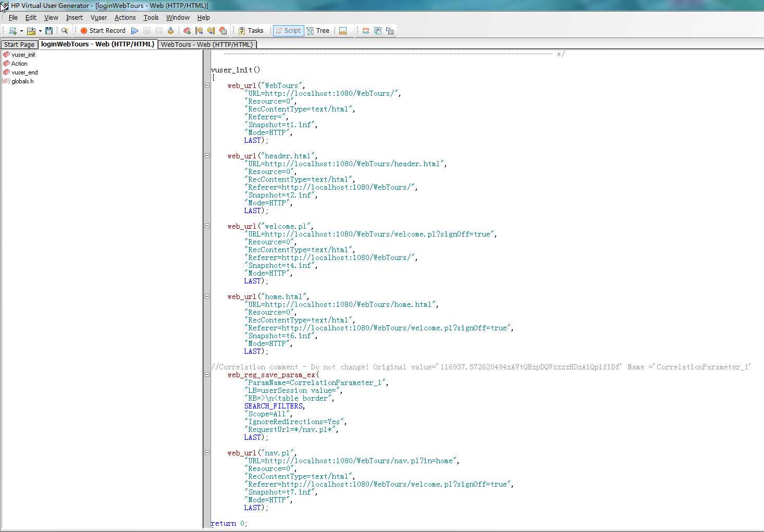The image size is (764, 532).
Task: Click the "ParamName=CorrelationParameter_1" line
Action: click(316, 382)
